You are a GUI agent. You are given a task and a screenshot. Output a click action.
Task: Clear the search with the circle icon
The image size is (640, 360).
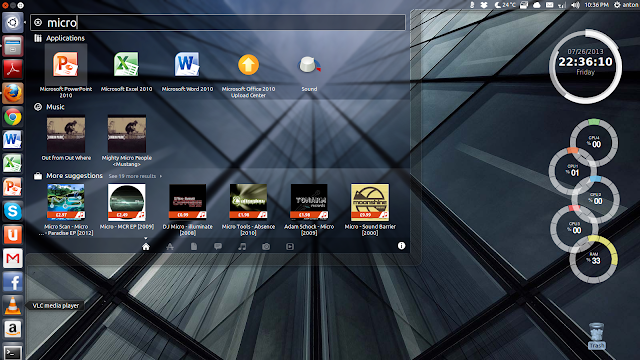(38, 23)
